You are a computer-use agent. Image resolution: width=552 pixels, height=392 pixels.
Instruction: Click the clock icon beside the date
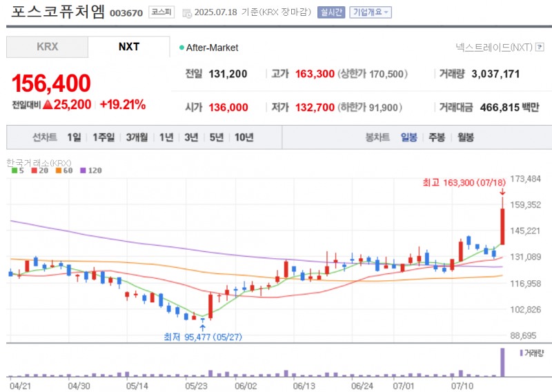pyautogui.click(x=186, y=13)
